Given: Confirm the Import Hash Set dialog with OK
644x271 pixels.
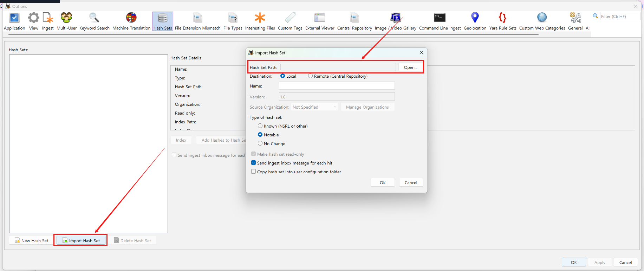Looking at the screenshot, I should (383, 182).
